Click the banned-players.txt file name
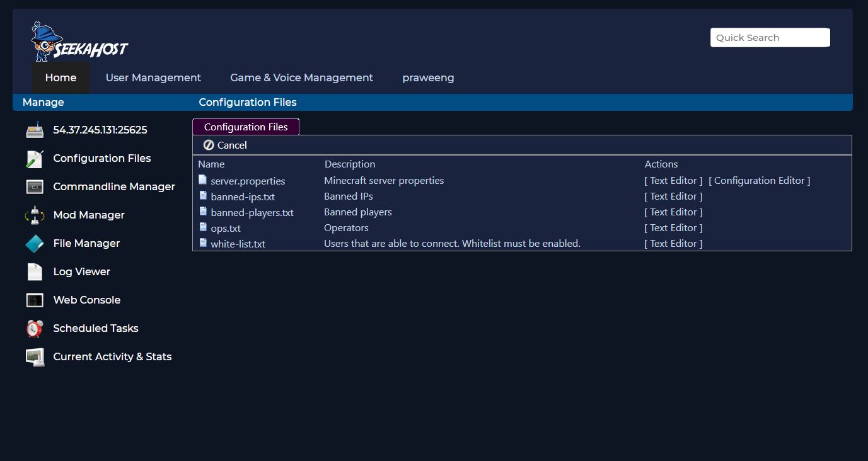 click(252, 213)
